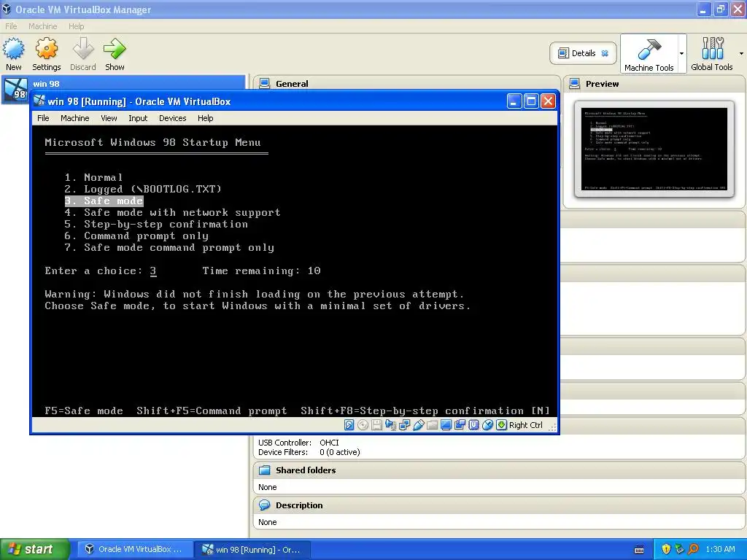The width and height of the screenshot is (747, 560).
Task: Open Machine menu in VirtualBox Manager
Action: 42,26
